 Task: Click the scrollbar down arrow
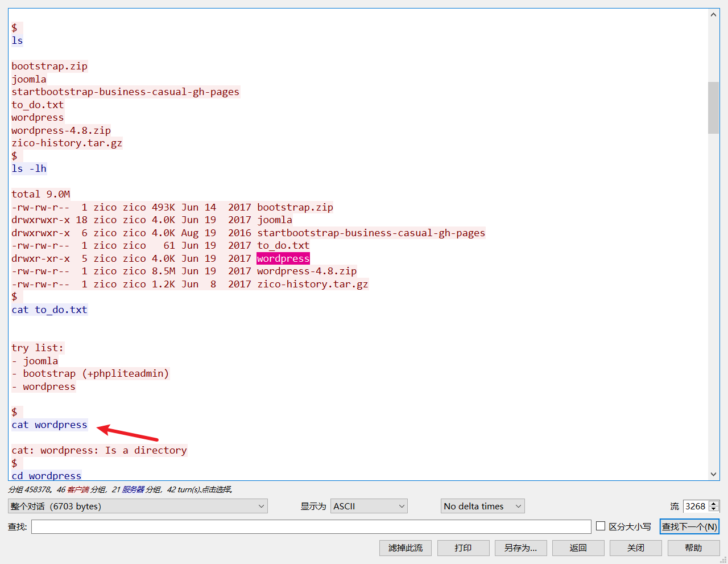point(713,474)
